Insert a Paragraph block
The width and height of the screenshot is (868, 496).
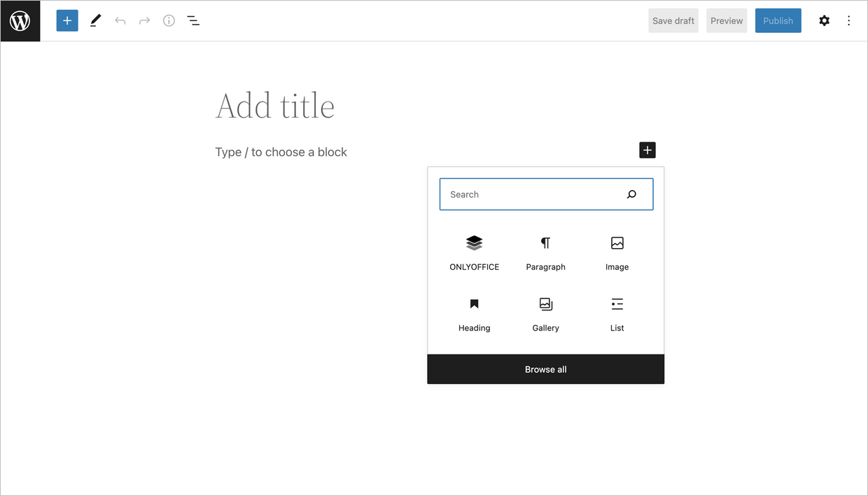point(545,252)
